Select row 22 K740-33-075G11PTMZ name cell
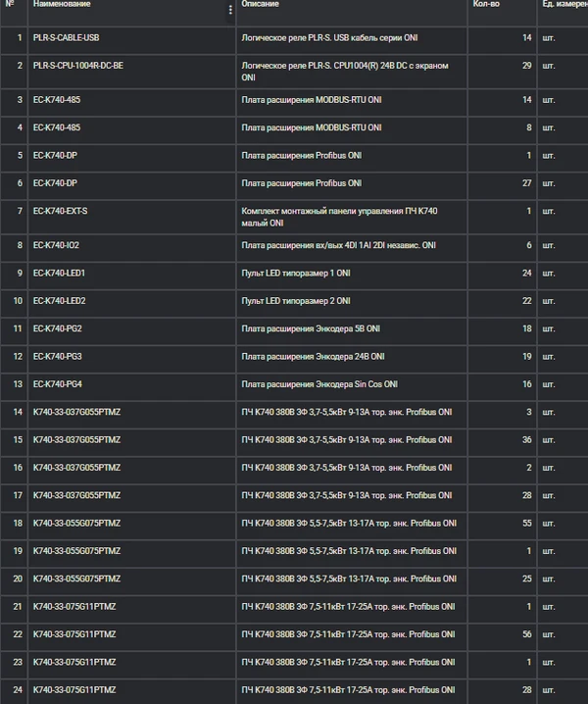588x704 pixels. pyautogui.click(x=132, y=637)
